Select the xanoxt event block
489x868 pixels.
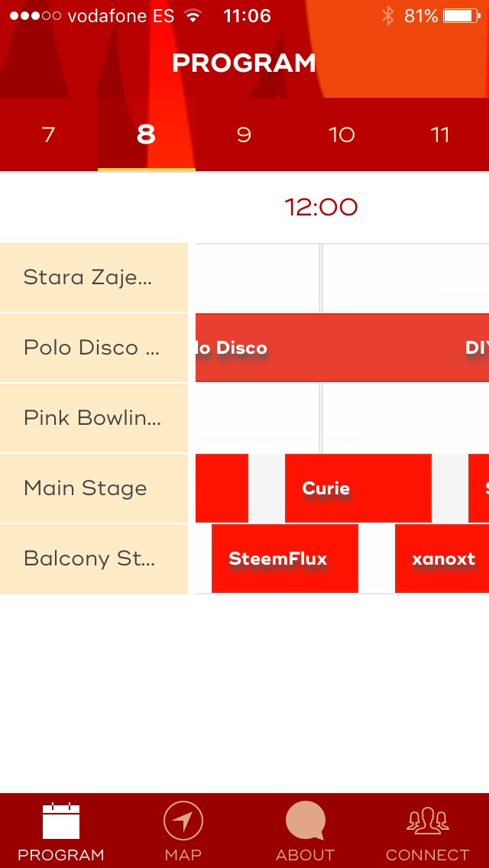pos(442,559)
